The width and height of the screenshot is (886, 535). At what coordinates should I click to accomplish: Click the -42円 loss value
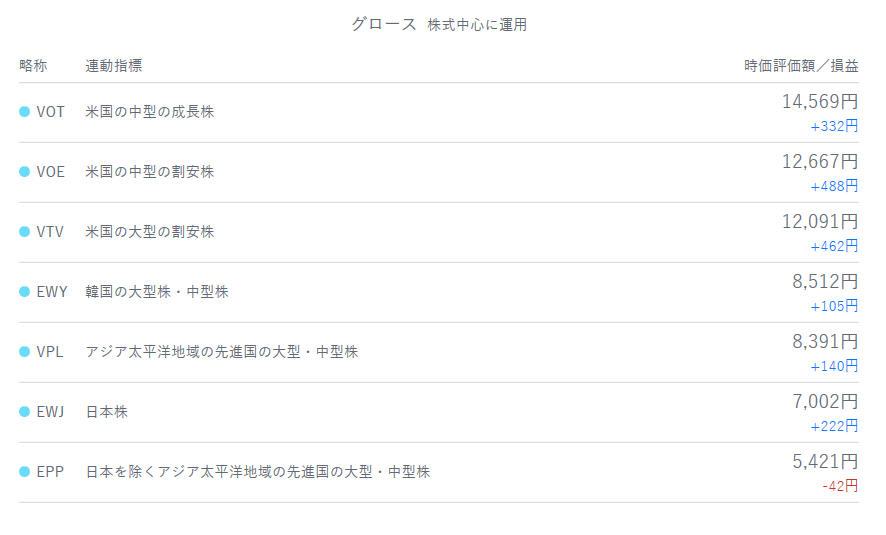tap(840, 486)
